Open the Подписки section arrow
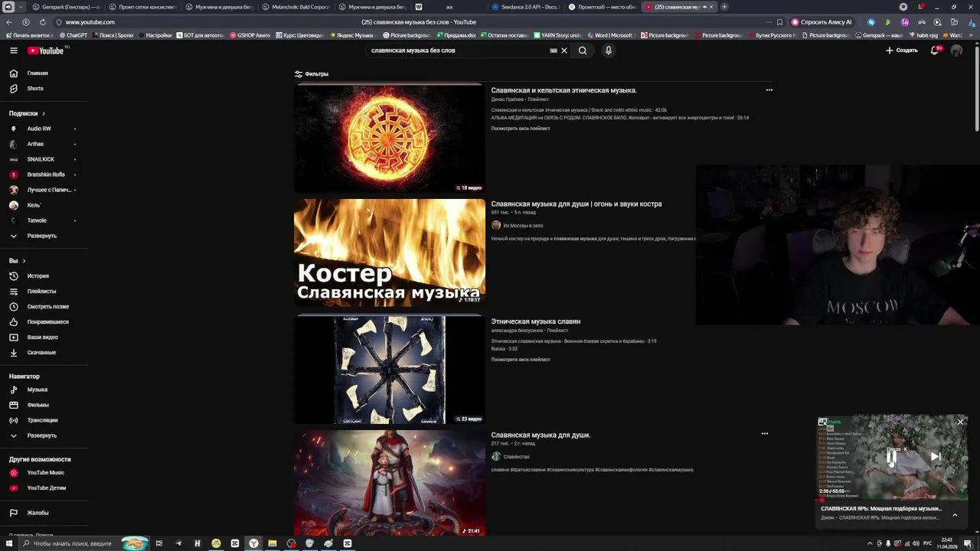The width and height of the screenshot is (980, 551). 44,113
